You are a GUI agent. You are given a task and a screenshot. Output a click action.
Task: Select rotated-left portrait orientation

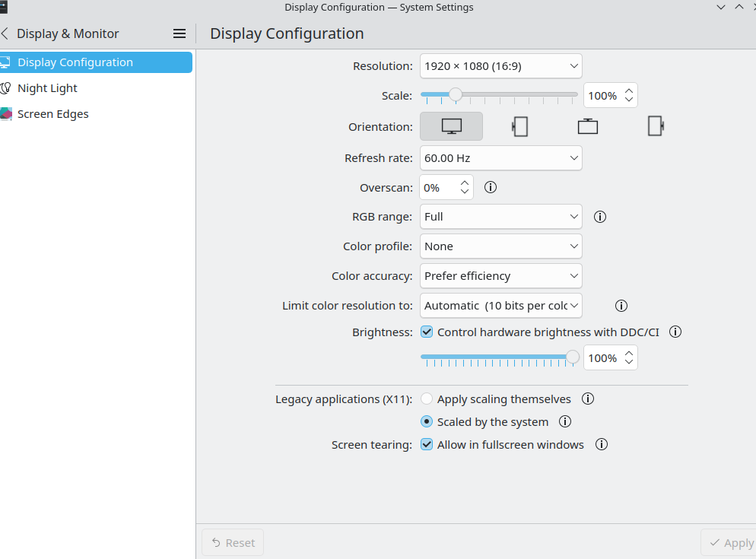[519, 126]
